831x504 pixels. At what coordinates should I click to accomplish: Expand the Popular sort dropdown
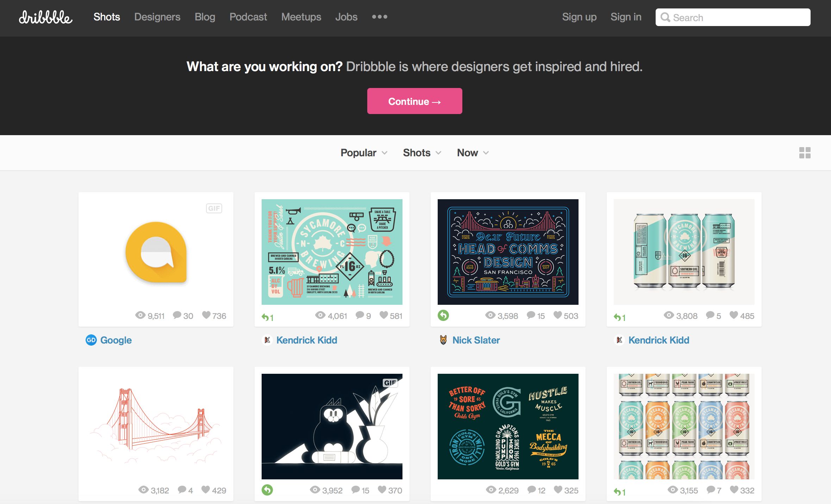click(364, 153)
